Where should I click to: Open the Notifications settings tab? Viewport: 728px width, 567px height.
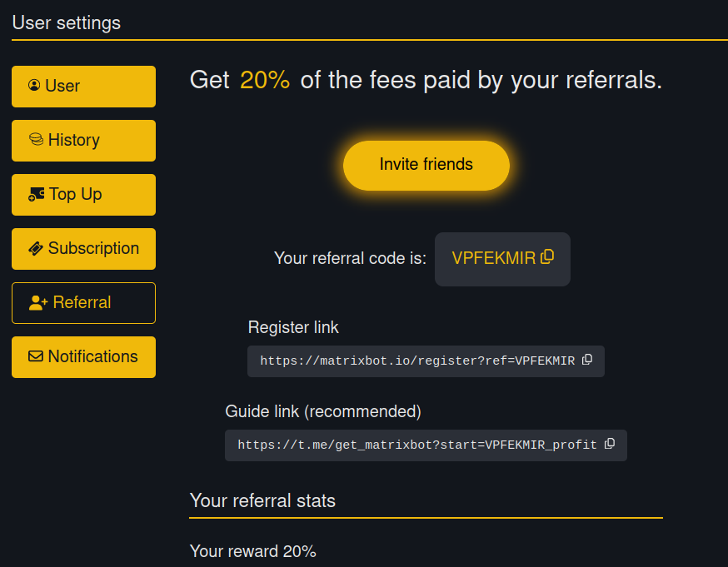[92, 356]
